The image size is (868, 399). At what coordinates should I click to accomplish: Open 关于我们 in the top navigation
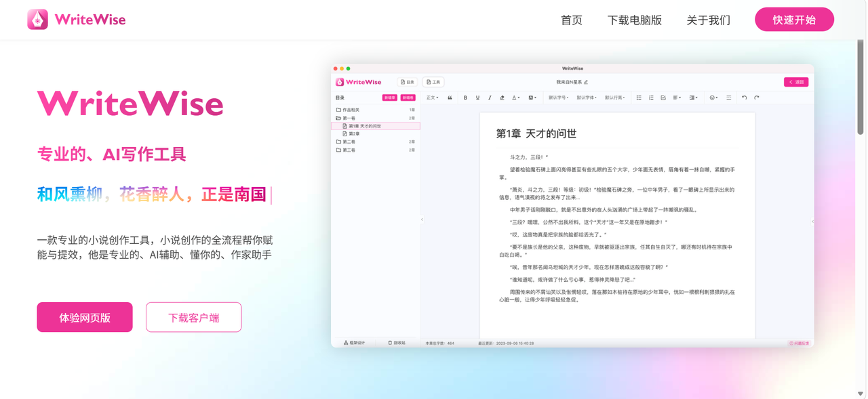709,20
